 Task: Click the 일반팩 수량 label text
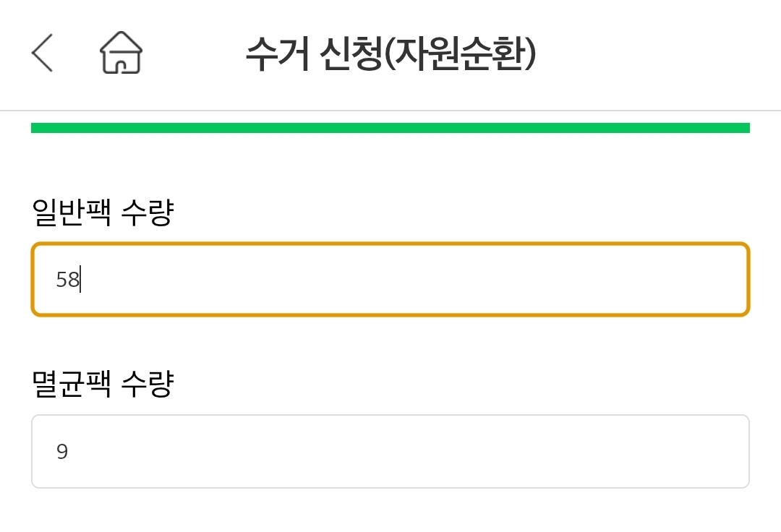click(103, 213)
